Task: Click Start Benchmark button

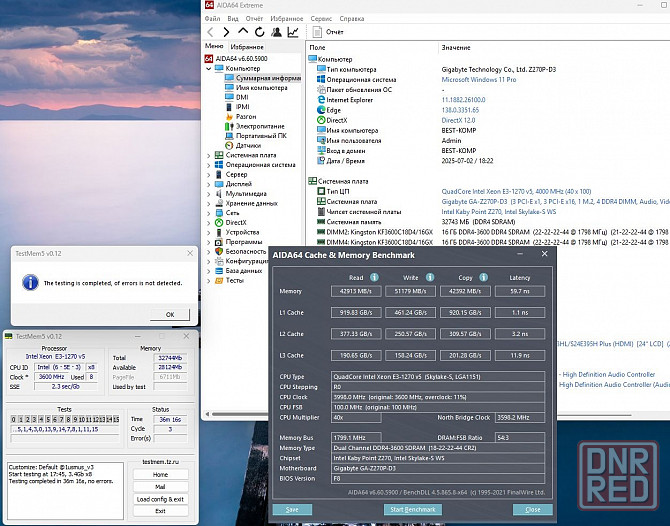Action: click(413, 509)
